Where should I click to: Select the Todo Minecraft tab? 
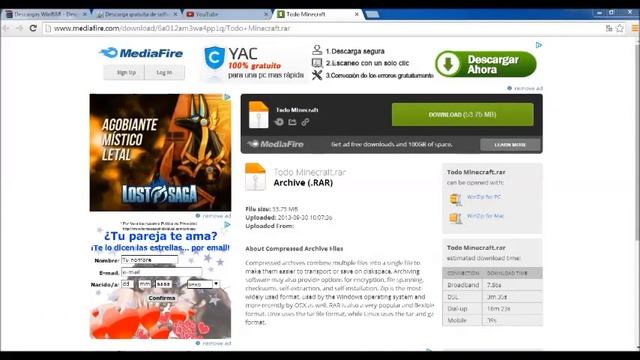pyautogui.click(x=316, y=14)
